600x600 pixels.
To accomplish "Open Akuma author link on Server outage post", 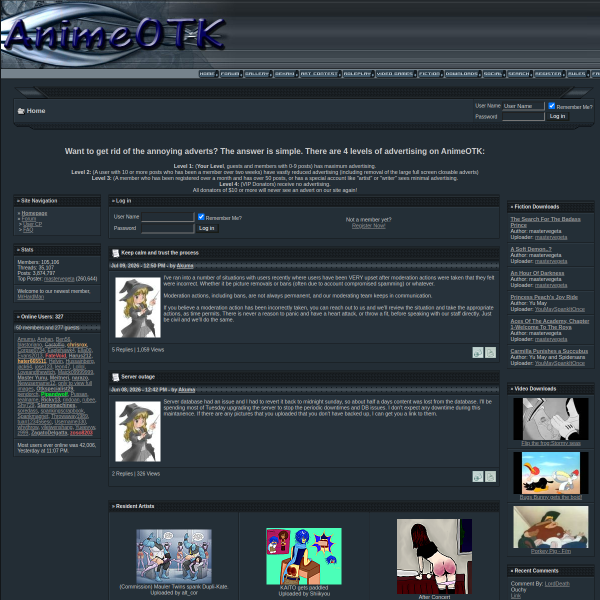I will (186, 390).
